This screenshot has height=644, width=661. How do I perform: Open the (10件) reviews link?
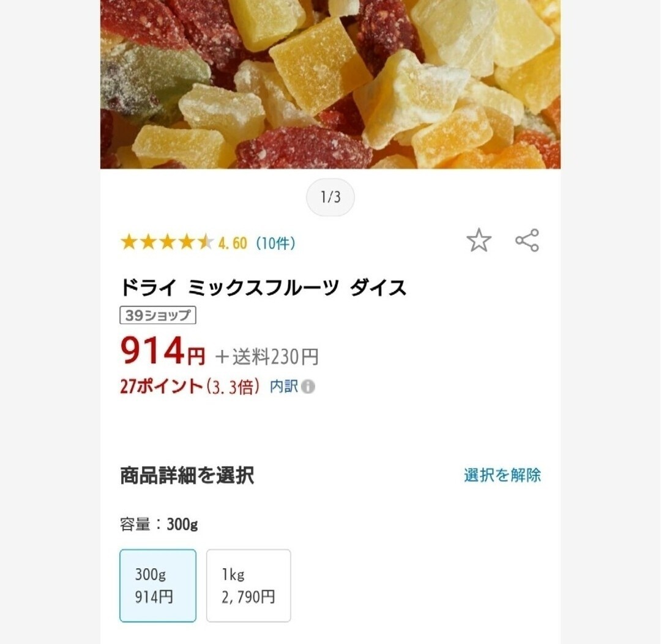(x=275, y=243)
